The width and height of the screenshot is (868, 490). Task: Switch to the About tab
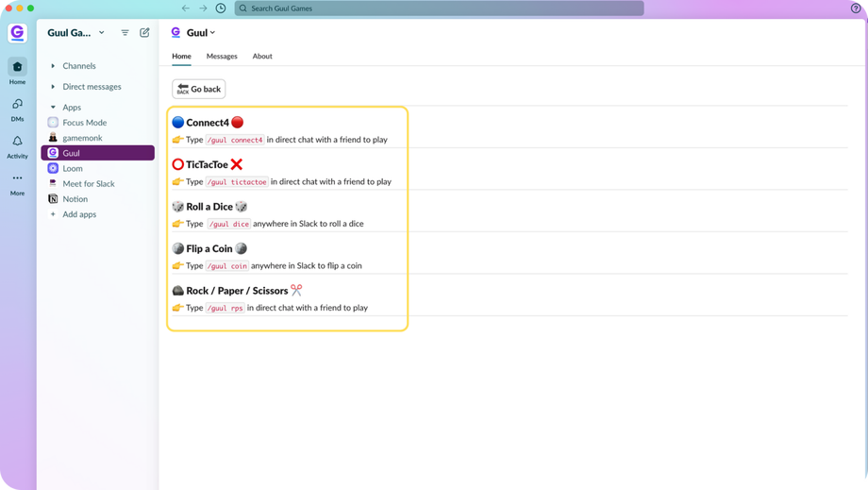coord(262,57)
